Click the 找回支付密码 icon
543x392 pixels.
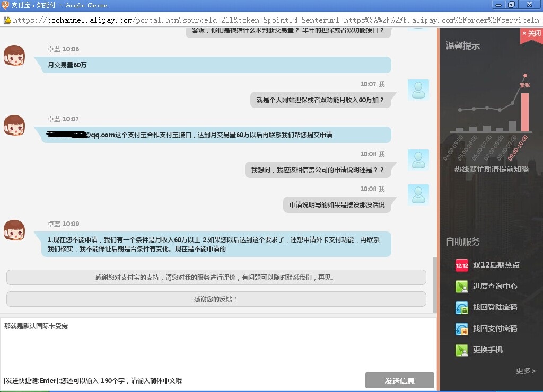pyautogui.click(x=461, y=329)
